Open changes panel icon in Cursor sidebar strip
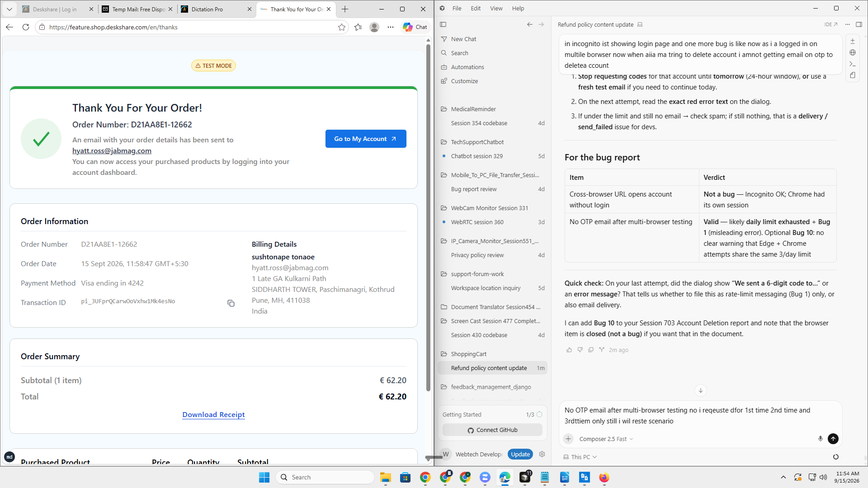The width and height of the screenshot is (868, 488). (x=852, y=41)
